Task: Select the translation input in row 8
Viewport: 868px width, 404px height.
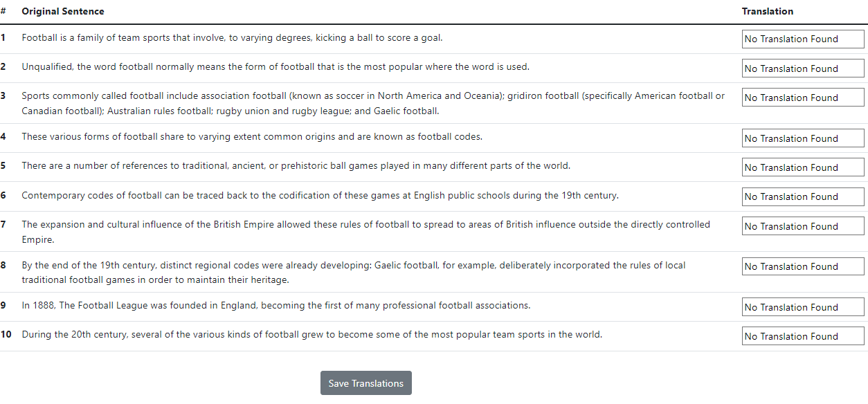Action: [803, 266]
